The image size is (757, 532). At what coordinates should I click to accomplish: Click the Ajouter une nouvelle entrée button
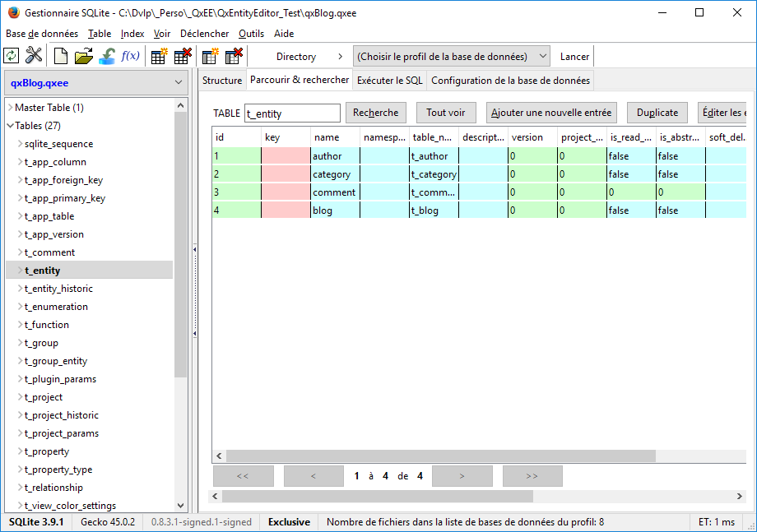pyautogui.click(x=551, y=113)
